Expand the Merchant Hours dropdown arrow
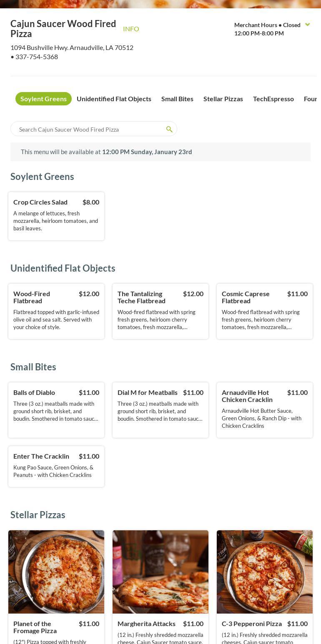 point(308,25)
